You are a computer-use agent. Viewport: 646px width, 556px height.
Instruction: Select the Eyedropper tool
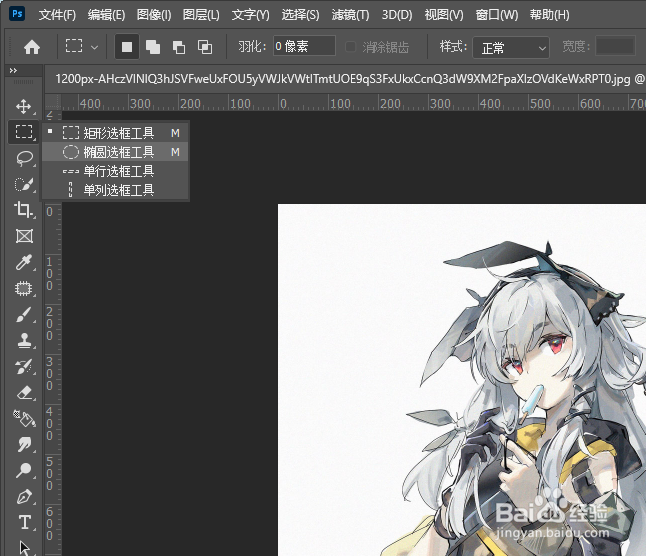coord(24,262)
